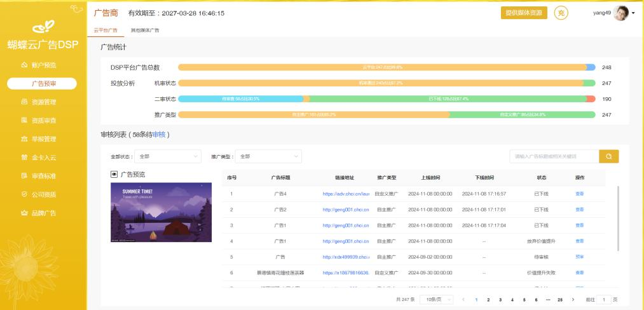Click the 前往 page number input
The width and height of the screenshot is (644, 310).
tap(604, 300)
